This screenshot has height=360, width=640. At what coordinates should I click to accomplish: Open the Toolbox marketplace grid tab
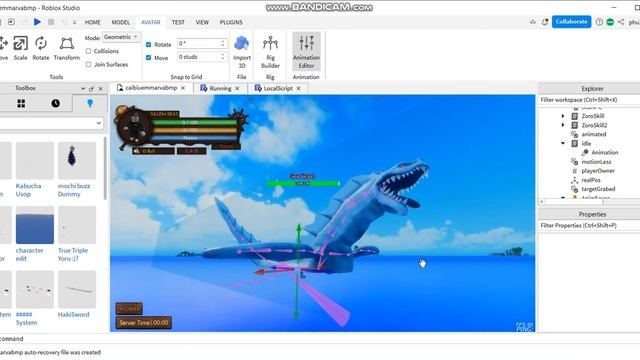(x=21, y=104)
